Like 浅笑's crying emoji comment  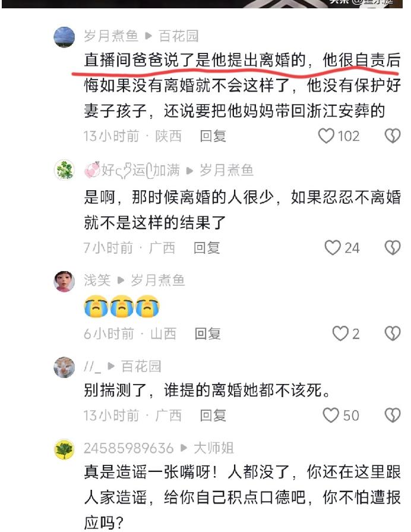tap(340, 333)
